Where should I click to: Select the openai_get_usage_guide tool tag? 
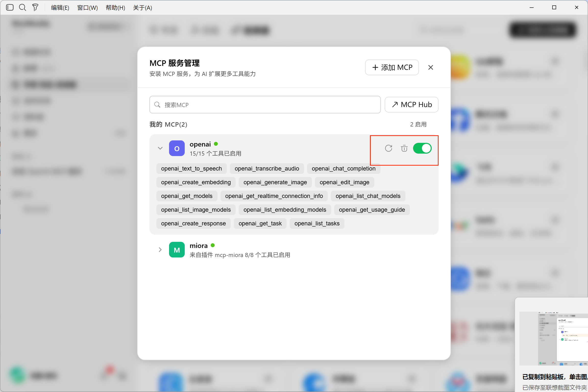click(x=372, y=210)
